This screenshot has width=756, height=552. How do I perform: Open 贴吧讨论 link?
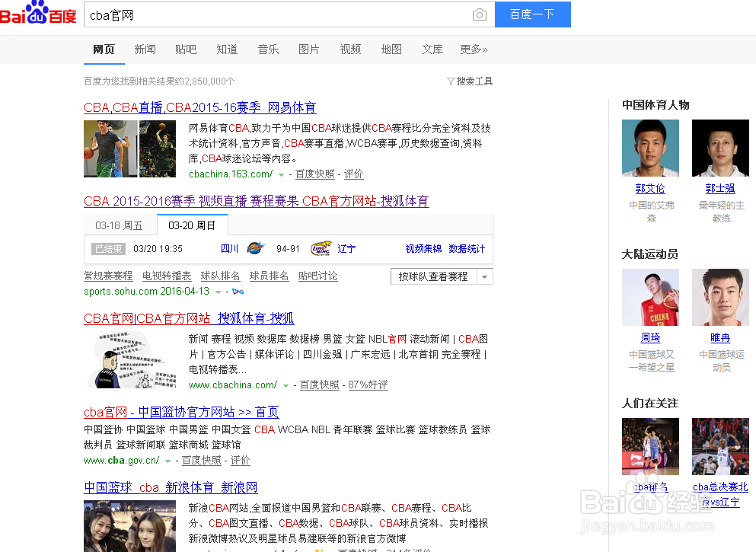coord(317,276)
